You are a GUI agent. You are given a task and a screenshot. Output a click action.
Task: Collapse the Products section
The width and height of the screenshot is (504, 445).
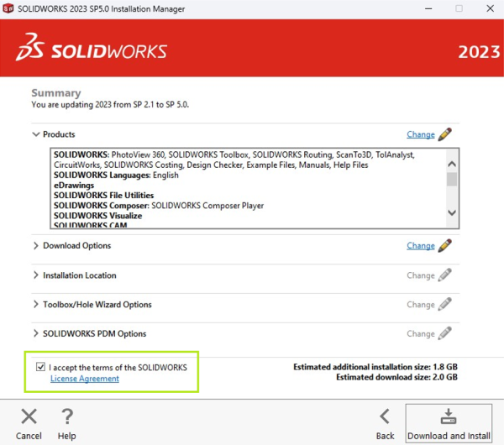click(36, 134)
